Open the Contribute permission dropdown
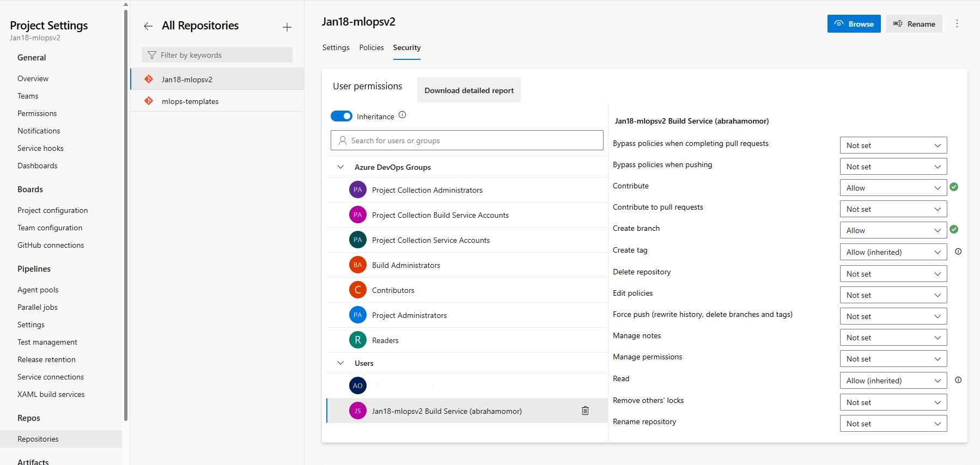980x465 pixels. [x=893, y=188]
